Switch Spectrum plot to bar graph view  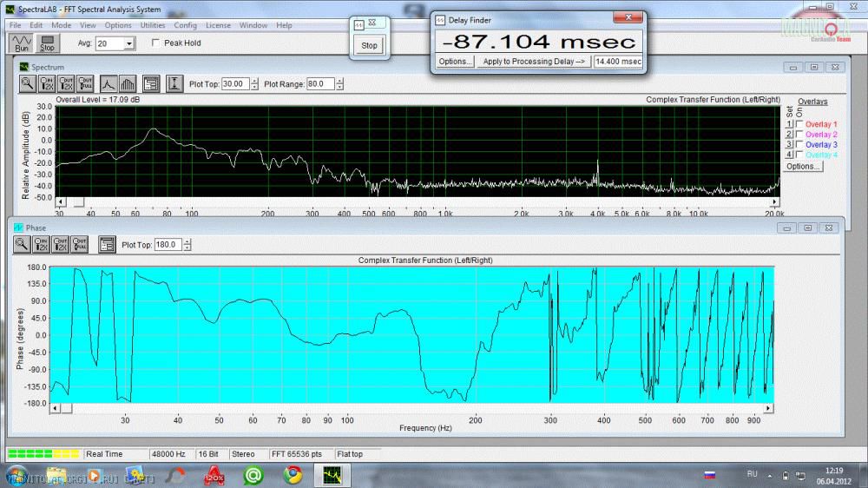pyautogui.click(x=127, y=83)
